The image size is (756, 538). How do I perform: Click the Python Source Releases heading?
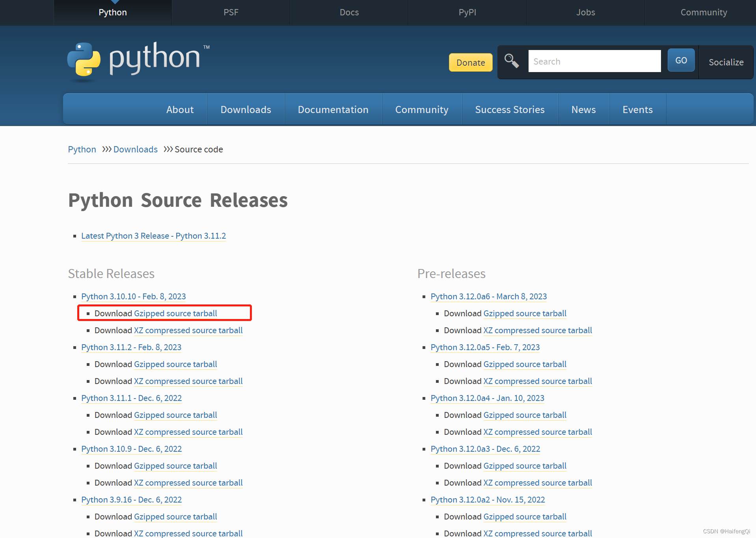178,200
